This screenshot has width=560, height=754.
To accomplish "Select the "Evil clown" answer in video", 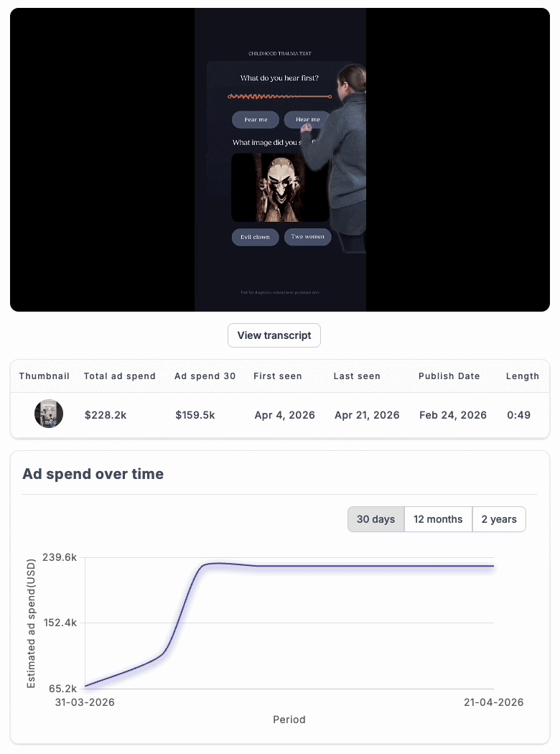I will click(x=256, y=237).
